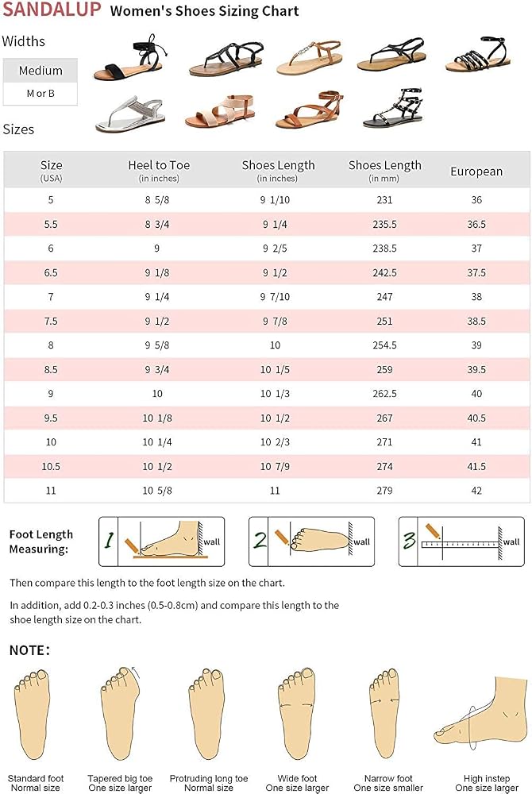Click the Standard foot illustration
Viewport: 532px width, 794px height.
pos(33,715)
